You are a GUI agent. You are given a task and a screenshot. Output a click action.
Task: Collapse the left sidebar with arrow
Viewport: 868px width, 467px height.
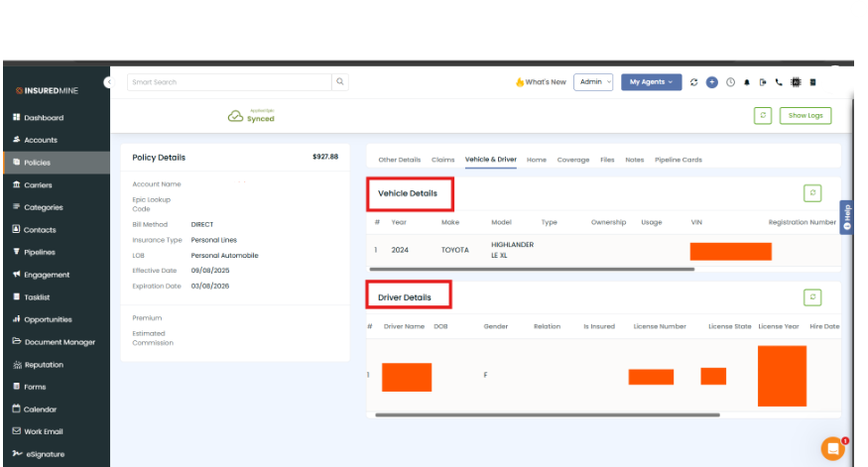[107, 82]
